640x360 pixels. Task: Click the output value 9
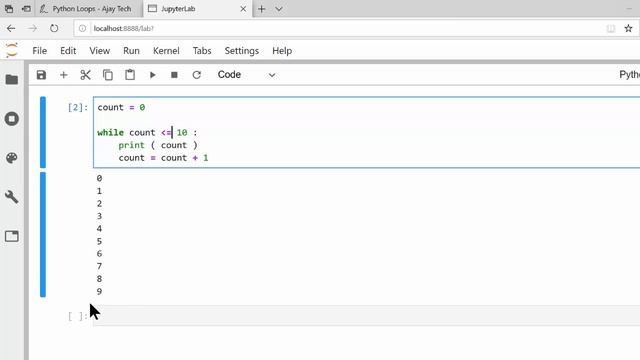pos(99,291)
